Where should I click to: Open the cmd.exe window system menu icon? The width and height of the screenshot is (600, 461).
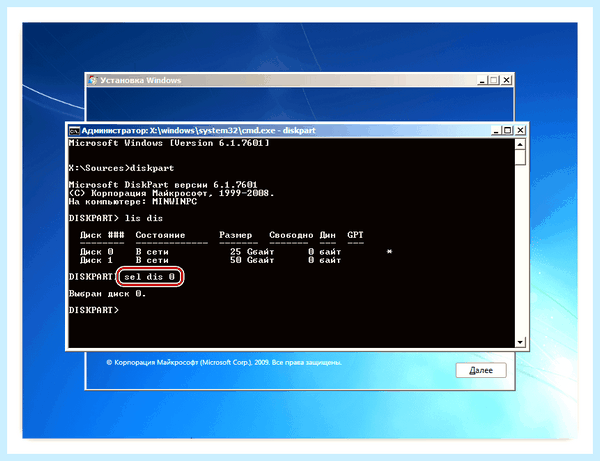coord(74,131)
